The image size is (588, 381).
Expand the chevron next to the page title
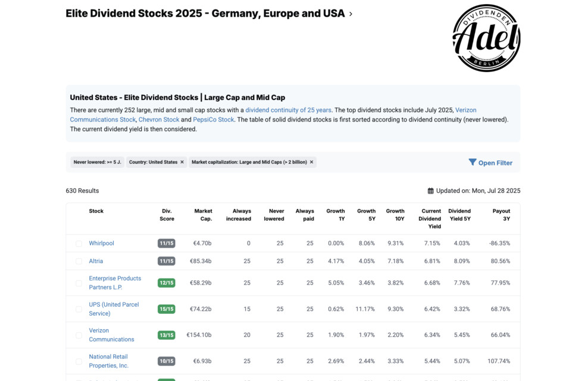coord(351,13)
